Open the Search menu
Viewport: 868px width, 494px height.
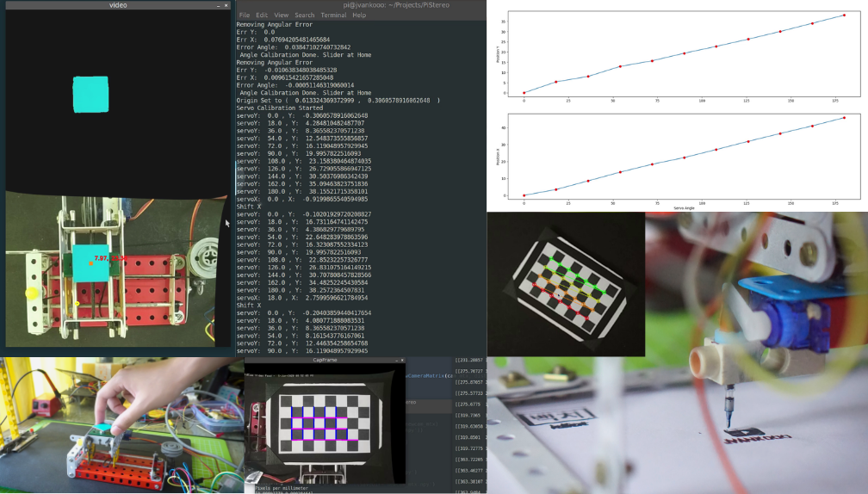(x=305, y=15)
